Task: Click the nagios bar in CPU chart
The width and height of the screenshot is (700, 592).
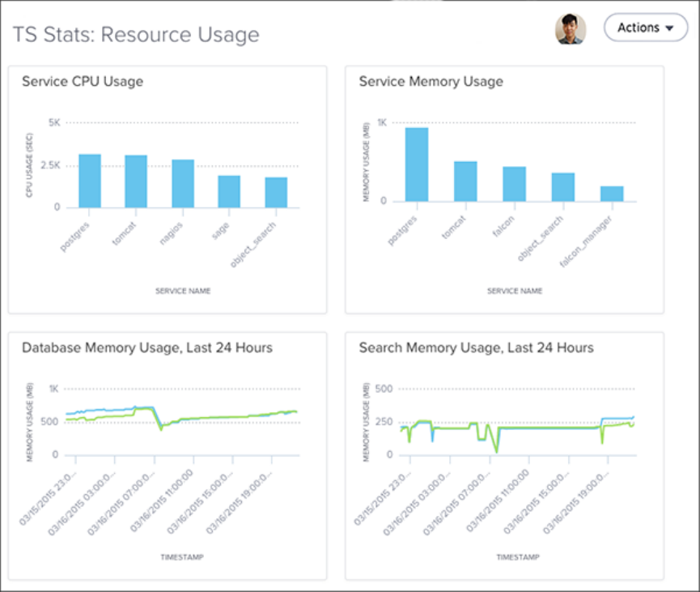Action: click(183, 183)
